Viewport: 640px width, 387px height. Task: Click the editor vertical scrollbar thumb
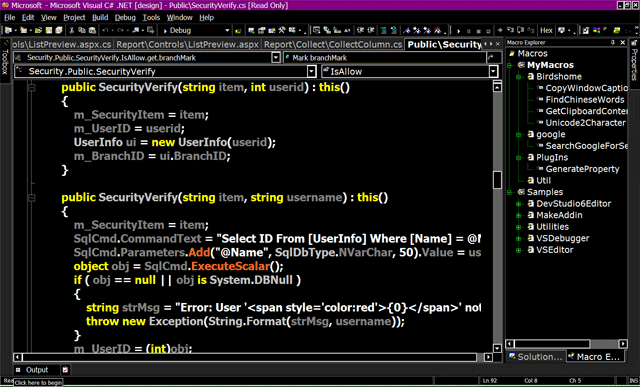pyautogui.click(x=497, y=180)
